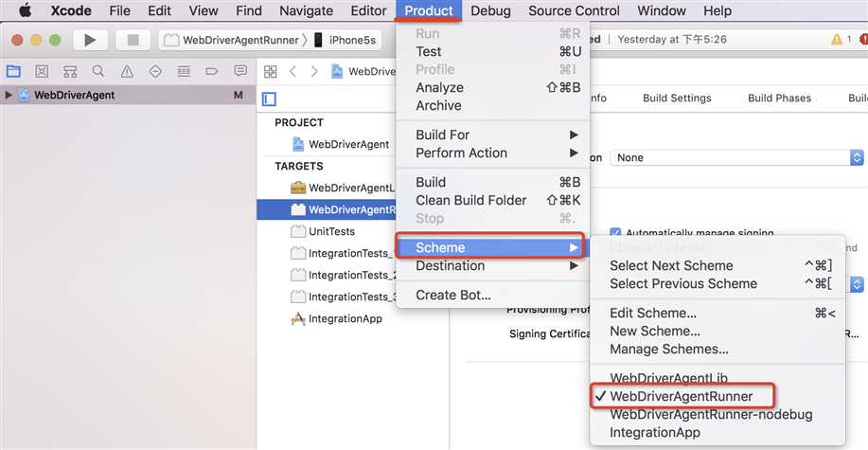Viewport: 868px width, 450px height.
Task: Choose Clean Build Folder
Action: click(x=493, y=200)
